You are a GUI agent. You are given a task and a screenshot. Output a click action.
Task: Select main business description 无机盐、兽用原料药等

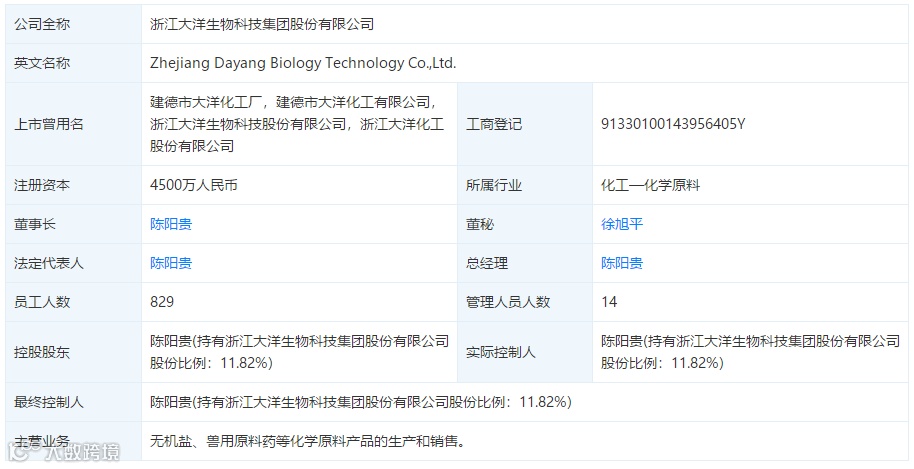(x=308, y=441)
